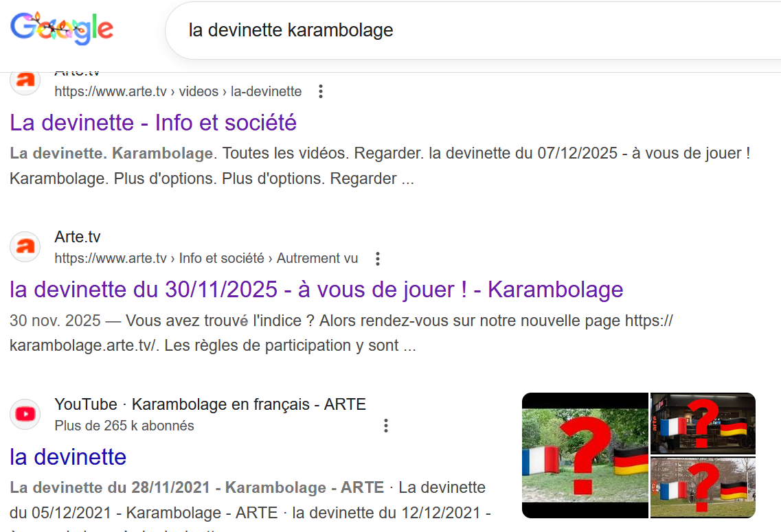
Task: Click 'Plus de 265 k abonnés' subscriber text
Action: pyautogui.click(x=124, y=426)
